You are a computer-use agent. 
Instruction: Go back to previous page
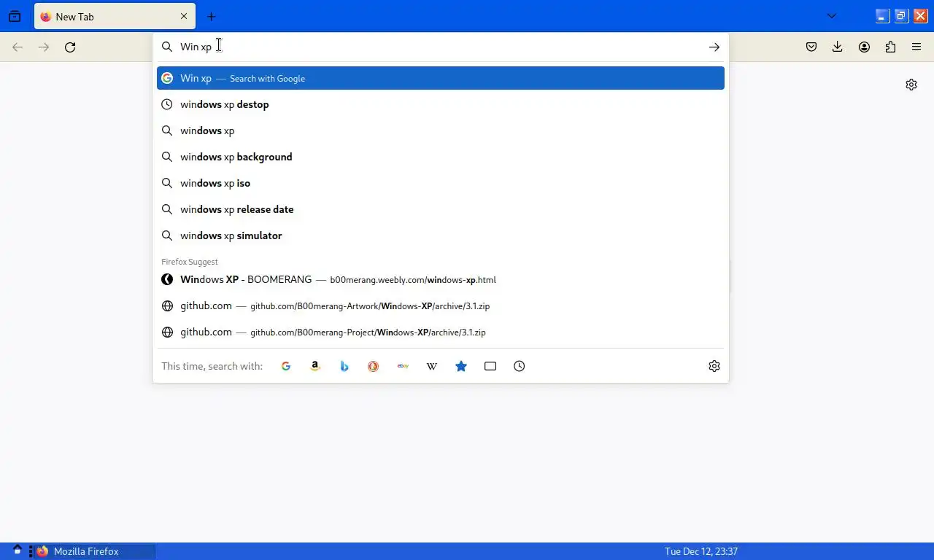18,47
